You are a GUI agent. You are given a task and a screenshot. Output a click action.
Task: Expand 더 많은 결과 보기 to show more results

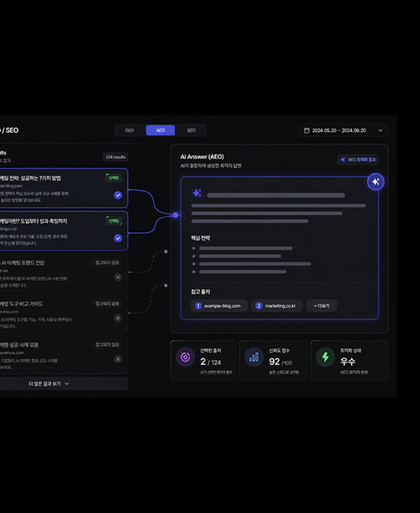[x=49, y=383]
